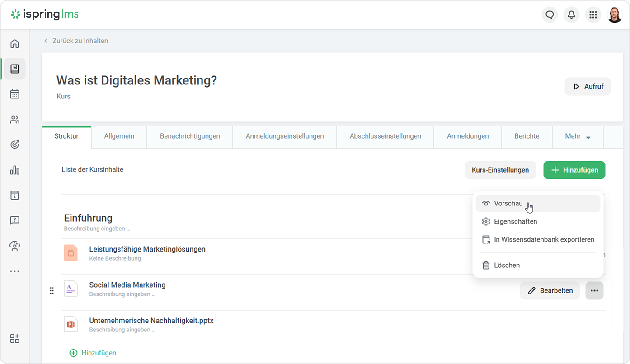Click the green Hinzufügen button
Image resolution: width=630 pixels, height=364 pixels.
[x=574, y=170]
